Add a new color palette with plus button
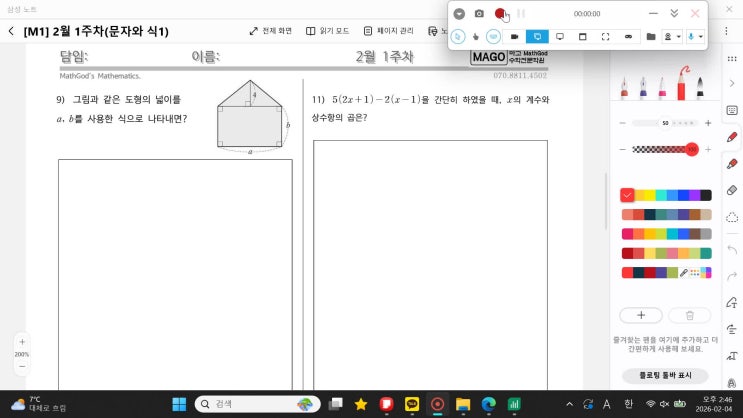Image resolution: width=743 pixels, height=418 pixels. (x=641, y=315)
